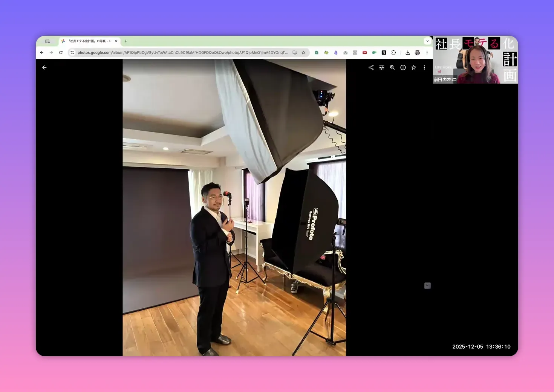
Task: Mark the photo as favorite
Action: 414,67
